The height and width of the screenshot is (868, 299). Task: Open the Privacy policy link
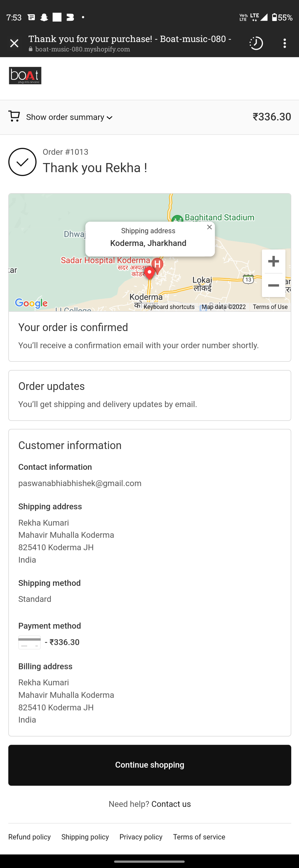pos(141,837)
